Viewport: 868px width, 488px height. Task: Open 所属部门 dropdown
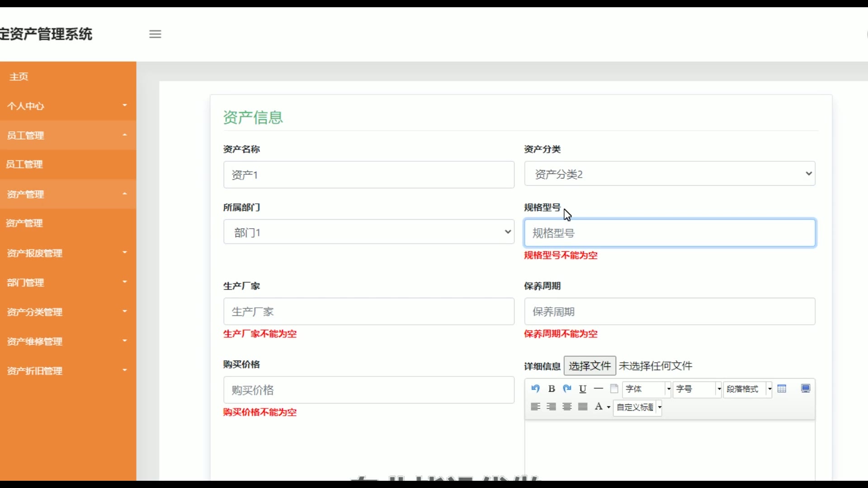click(368, 232)
